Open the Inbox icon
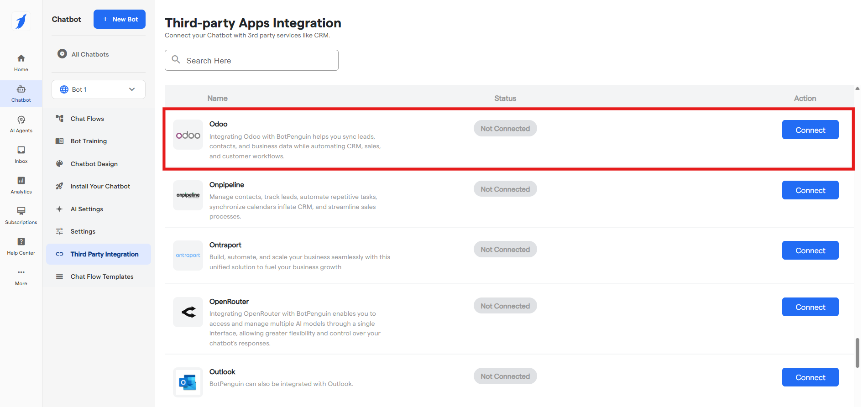Viewport: 868px width, 407px height. pos(21,150)
